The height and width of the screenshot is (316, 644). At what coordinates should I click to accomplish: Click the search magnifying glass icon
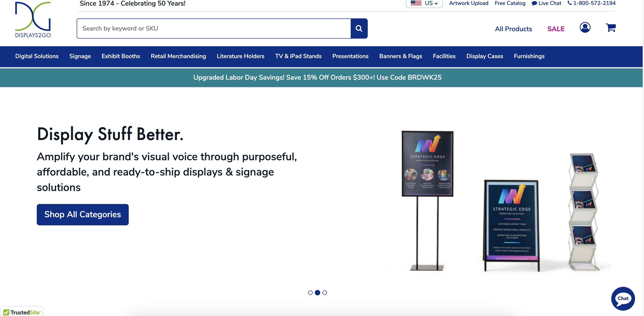(359, 28)
